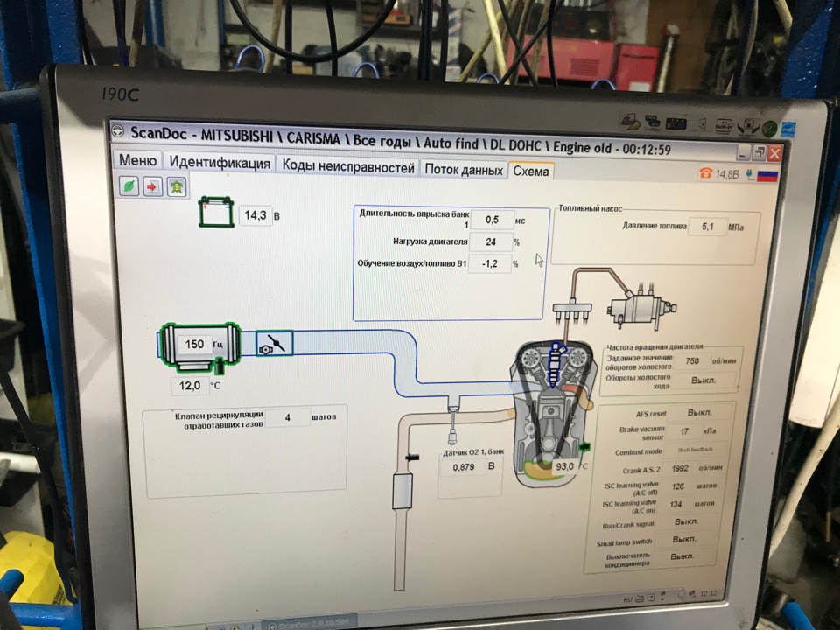Viewport: 840px width, 630px height.
Task: Click the EGR valve steps value 4
Action: click(x=288, y=416)
